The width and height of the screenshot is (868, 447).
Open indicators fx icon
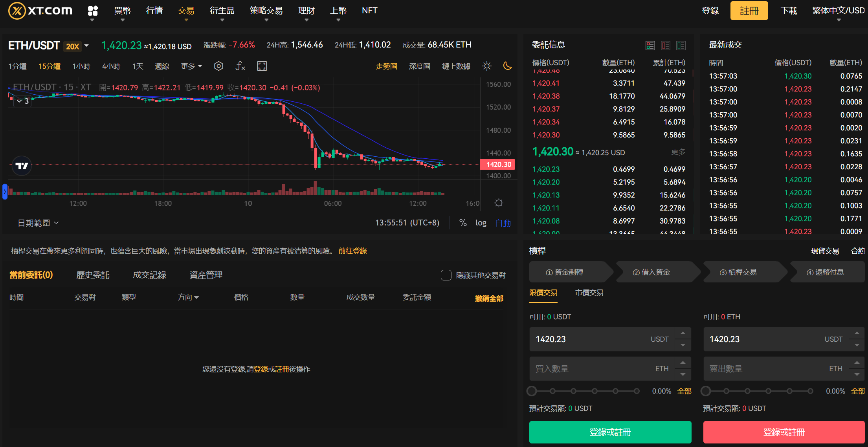(240, 66)
